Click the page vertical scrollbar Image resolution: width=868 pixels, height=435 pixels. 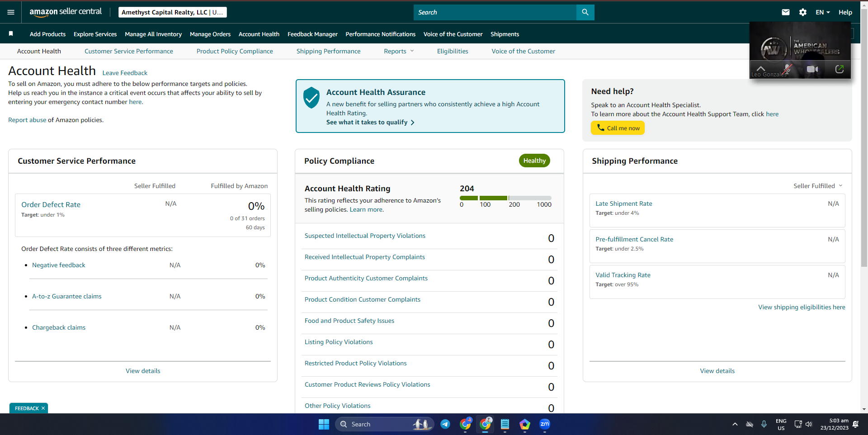point(864,138)
